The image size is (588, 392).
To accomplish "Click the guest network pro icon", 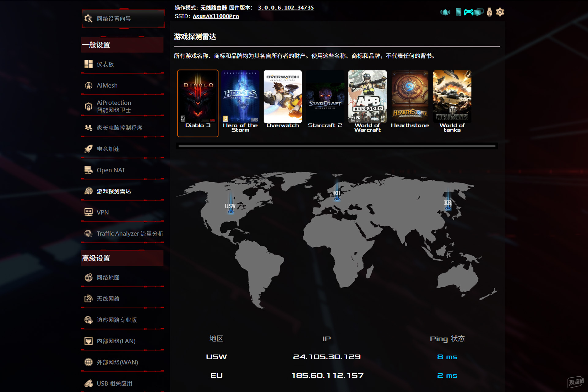I will click(x=89, y=320).
